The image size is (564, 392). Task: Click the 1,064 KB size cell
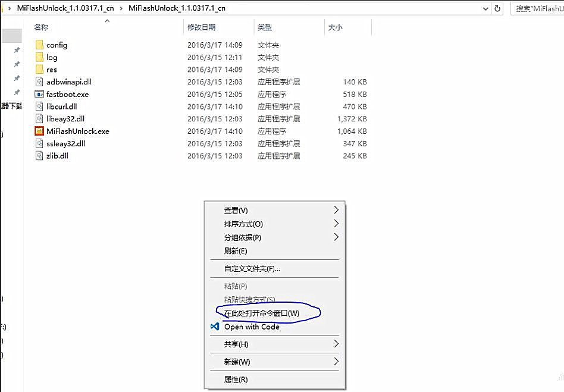point(352,131)
